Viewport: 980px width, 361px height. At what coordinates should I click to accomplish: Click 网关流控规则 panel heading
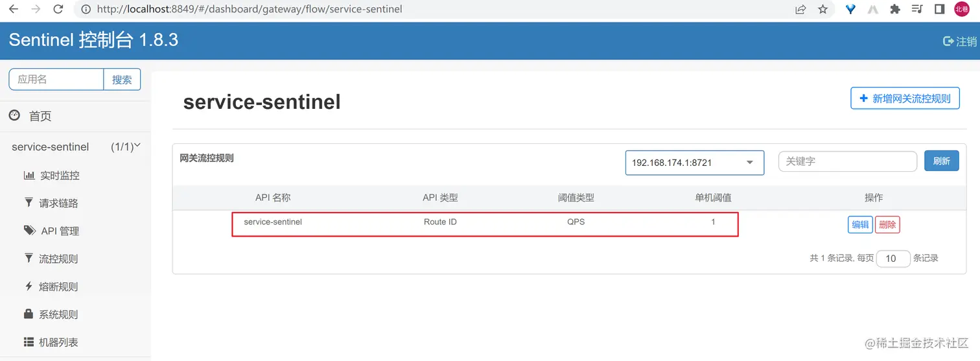pos(207,157)
